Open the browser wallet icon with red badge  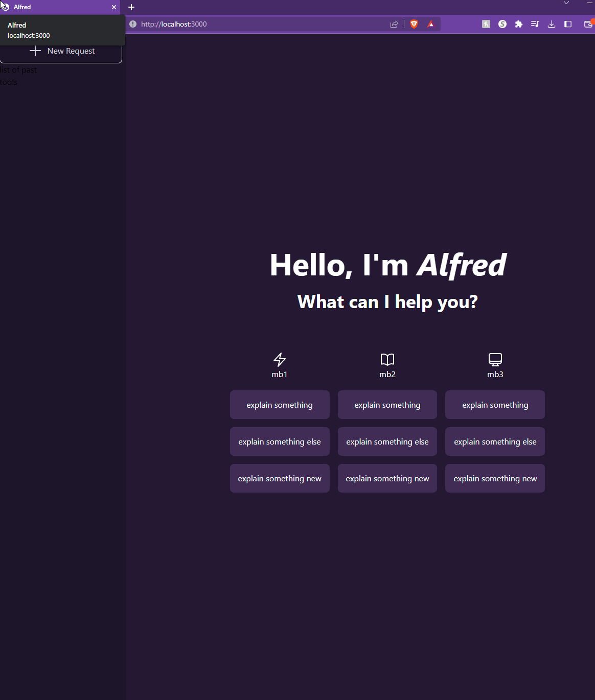(588, 24)
